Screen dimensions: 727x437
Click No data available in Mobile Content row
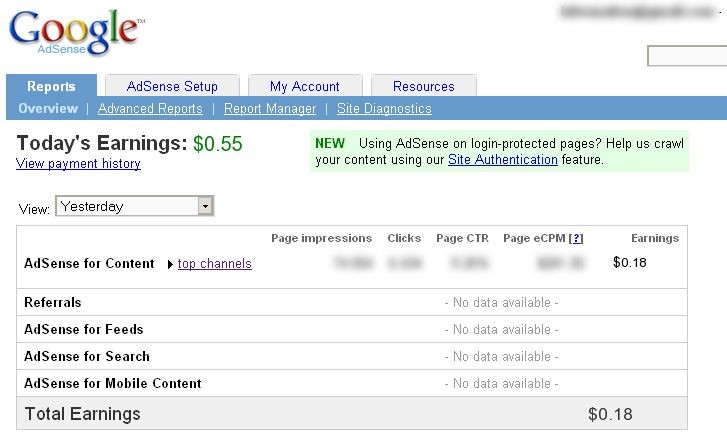click(x=501, y=383)
